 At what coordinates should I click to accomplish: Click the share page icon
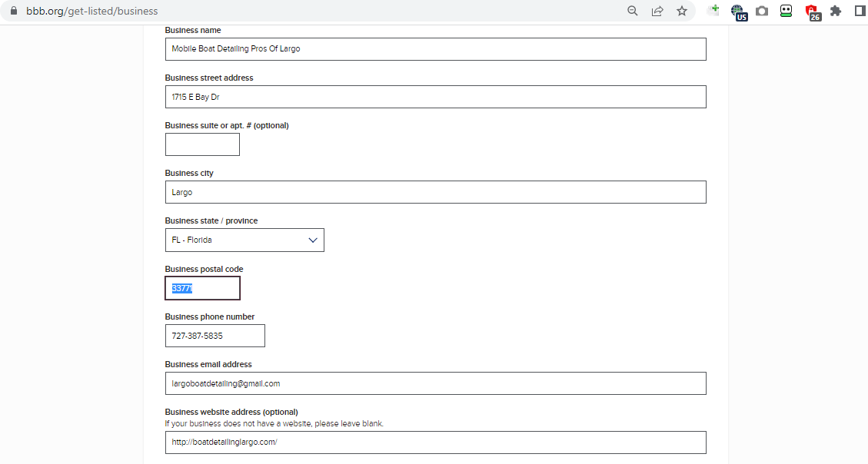657,11
